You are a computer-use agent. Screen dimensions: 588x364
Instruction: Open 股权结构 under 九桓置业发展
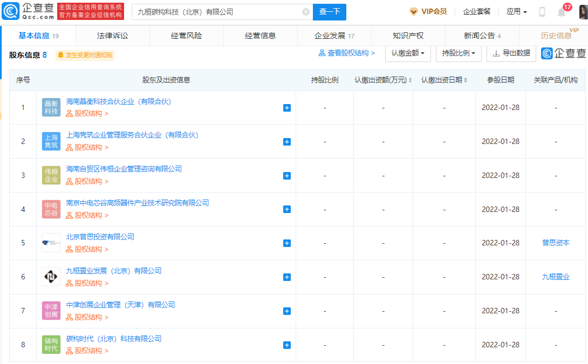pyautogui.click(x=87, y=283)
